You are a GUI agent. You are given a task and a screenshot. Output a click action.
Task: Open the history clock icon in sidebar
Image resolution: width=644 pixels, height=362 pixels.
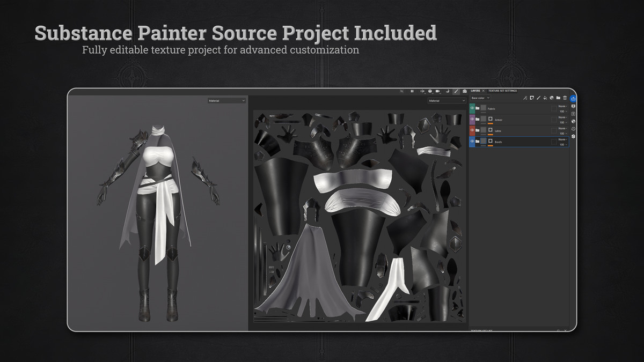point(573,129)
